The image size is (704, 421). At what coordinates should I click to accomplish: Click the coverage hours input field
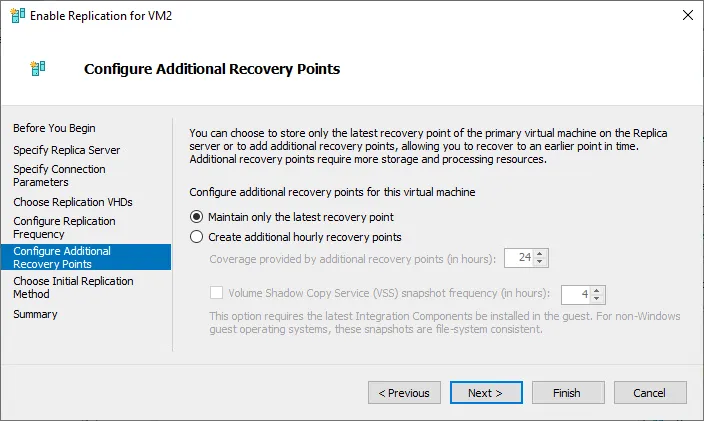[519, 258]
